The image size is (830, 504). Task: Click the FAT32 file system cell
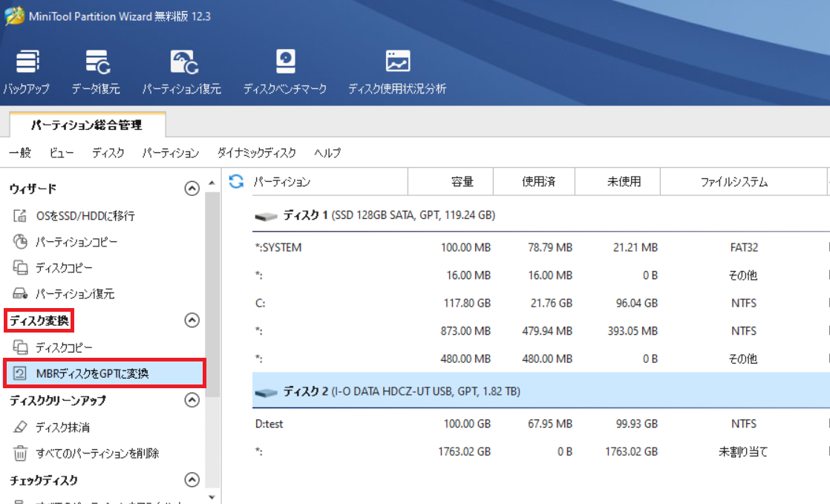(x=744, y=247)
